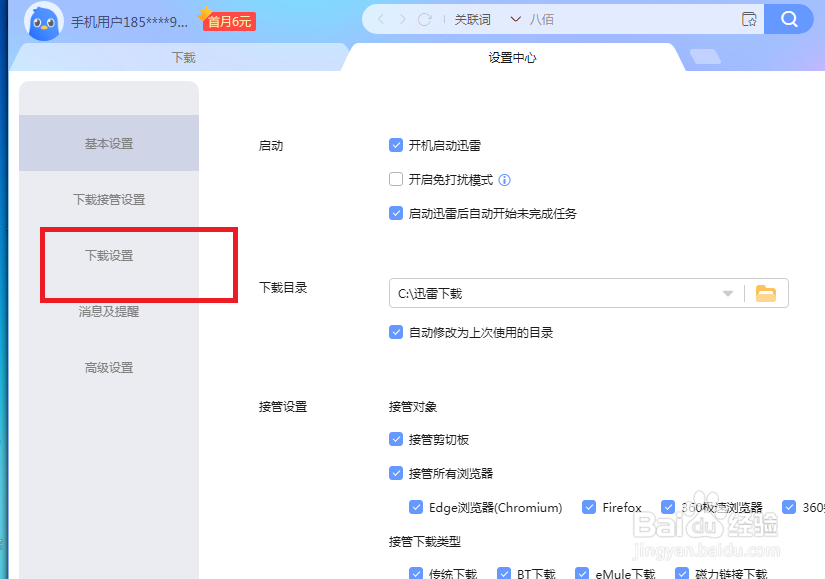The image size is (825, 579).
Task: Toggle the Firefox checkbox
Action: [589, 507]
